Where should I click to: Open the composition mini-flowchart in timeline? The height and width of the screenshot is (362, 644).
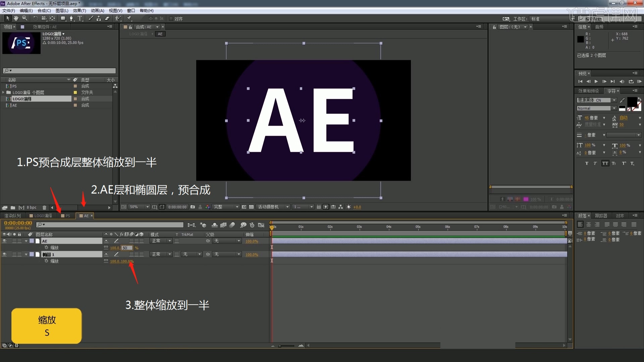(x=192, y=225)
